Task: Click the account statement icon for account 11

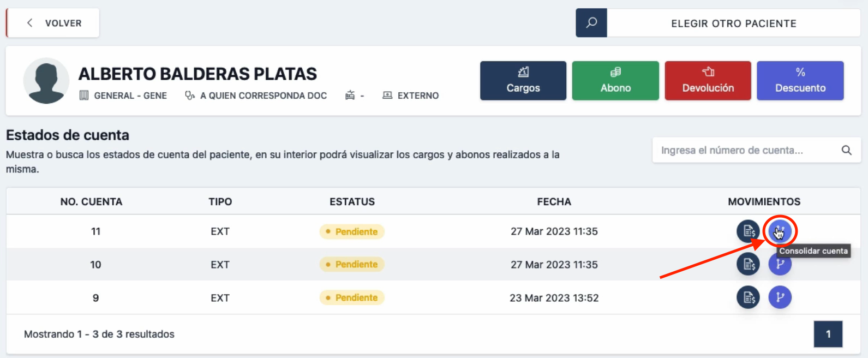Action: (748, 231)
